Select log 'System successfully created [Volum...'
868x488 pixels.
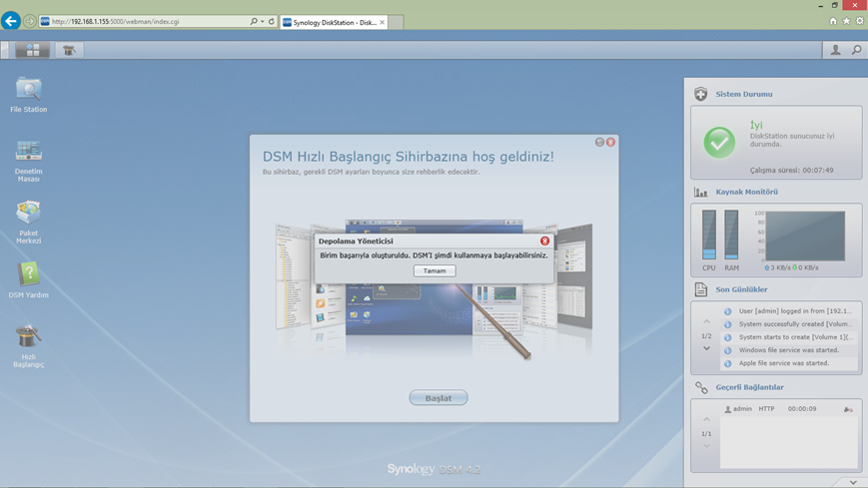pos(789,324)
